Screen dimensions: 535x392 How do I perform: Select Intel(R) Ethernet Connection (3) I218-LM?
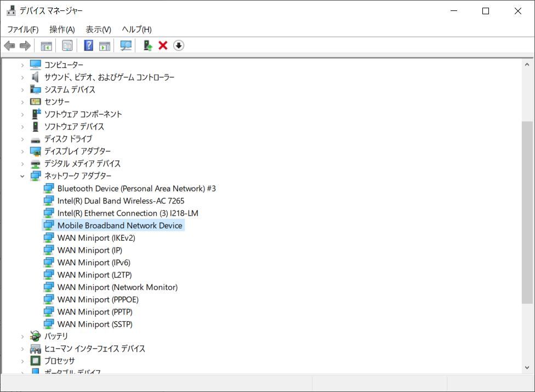point(127,213)
